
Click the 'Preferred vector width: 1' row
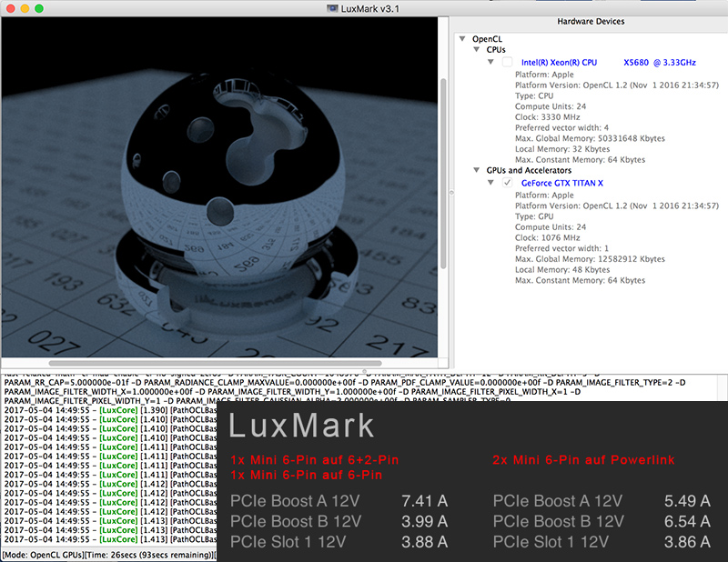[561, 248]
